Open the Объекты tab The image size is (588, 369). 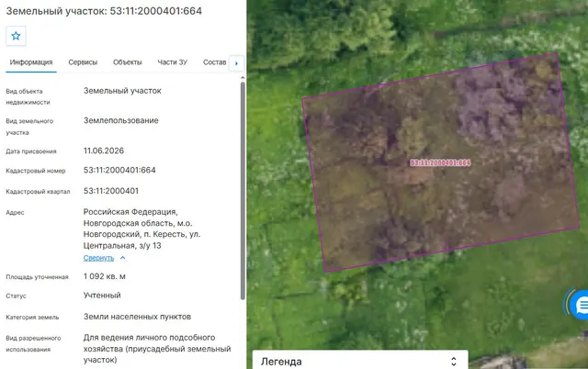click(128, 62)
